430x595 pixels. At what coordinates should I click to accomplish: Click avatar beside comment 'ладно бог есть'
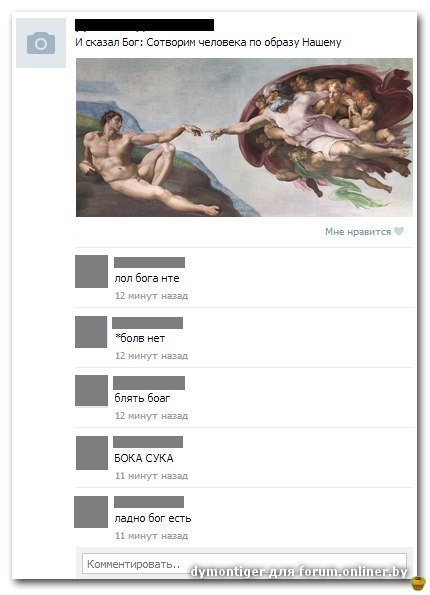tap(91, 512)
